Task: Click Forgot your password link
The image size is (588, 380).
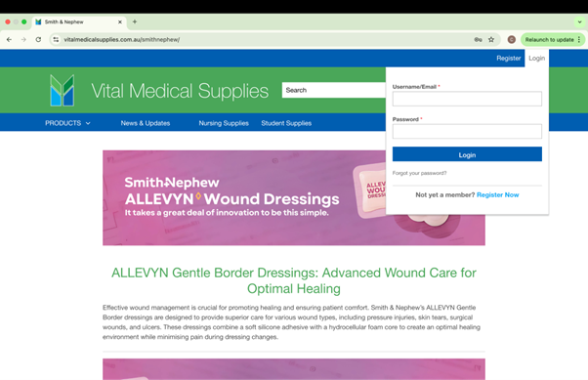Action: tap(419, 173)
